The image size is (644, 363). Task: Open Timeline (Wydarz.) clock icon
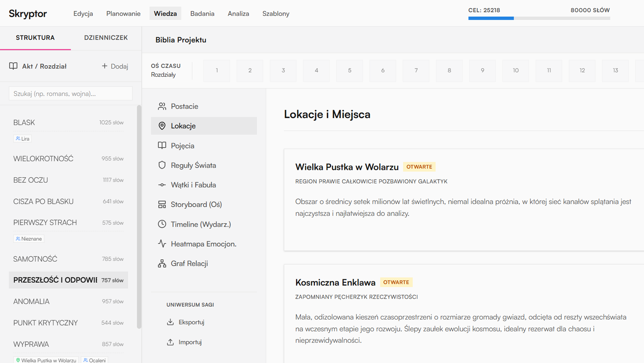point(162,224)
